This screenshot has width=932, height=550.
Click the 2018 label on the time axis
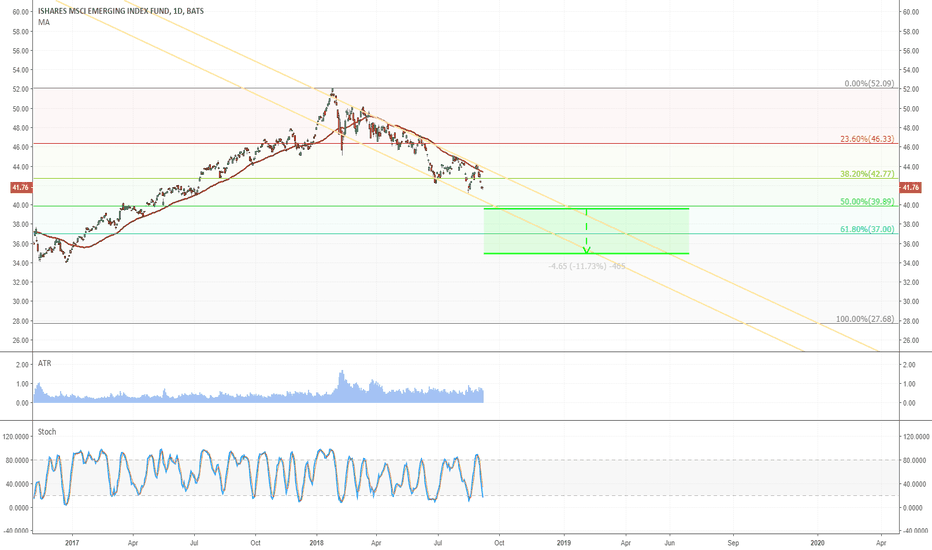316,543
